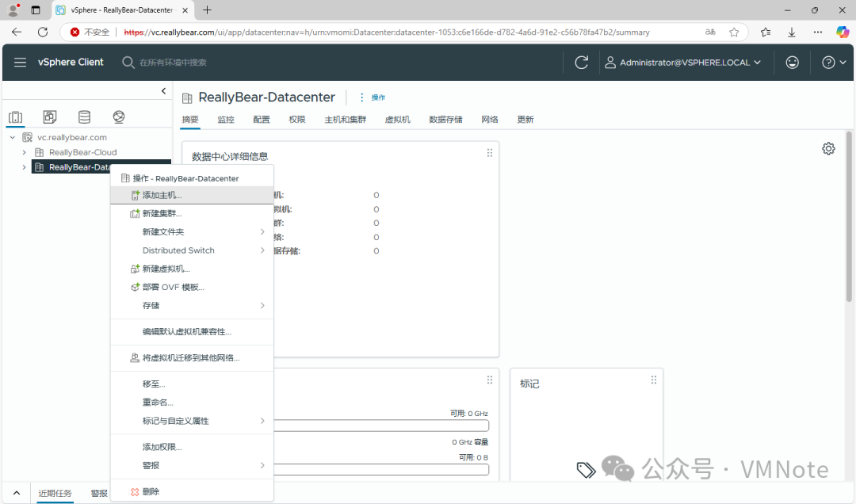Open browser favorites list
The width and height of the screenshot is (856, 504).
(x=766, y=32)
